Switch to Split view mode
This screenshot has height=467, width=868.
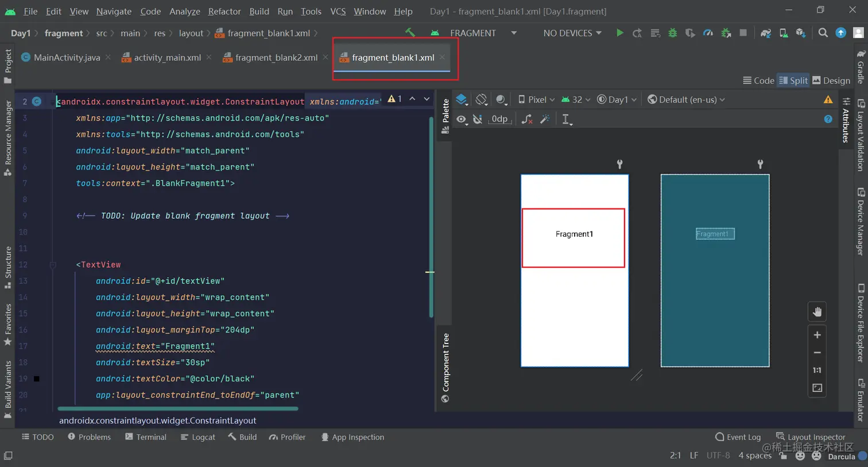[x=793, y=80]
